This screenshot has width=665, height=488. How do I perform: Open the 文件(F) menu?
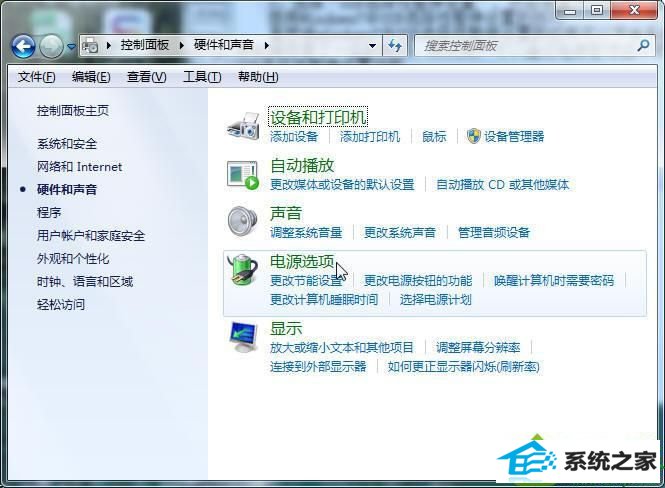(36, 77)
